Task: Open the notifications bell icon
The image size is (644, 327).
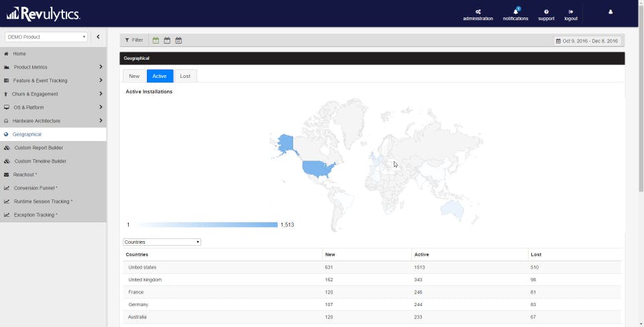Action: coord(516,11)
